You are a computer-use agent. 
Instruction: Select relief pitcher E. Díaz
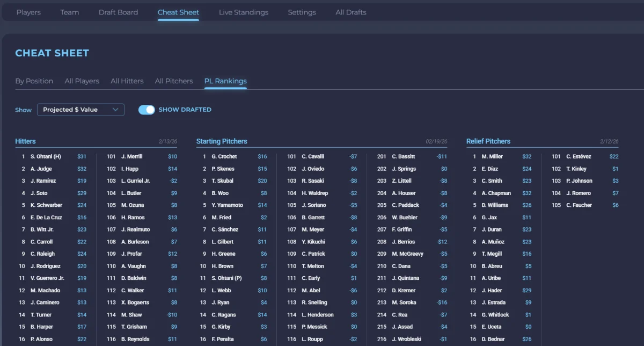tap(490, 169)
